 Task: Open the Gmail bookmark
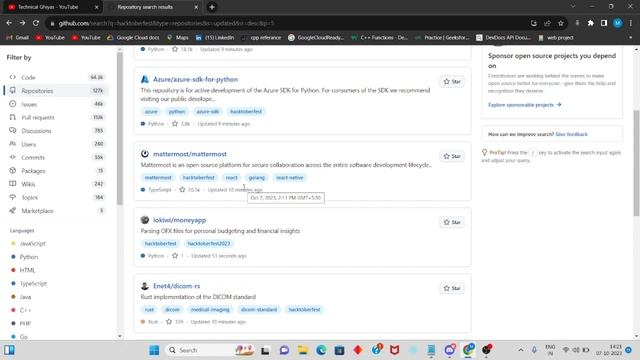click(x=18, y=38)
